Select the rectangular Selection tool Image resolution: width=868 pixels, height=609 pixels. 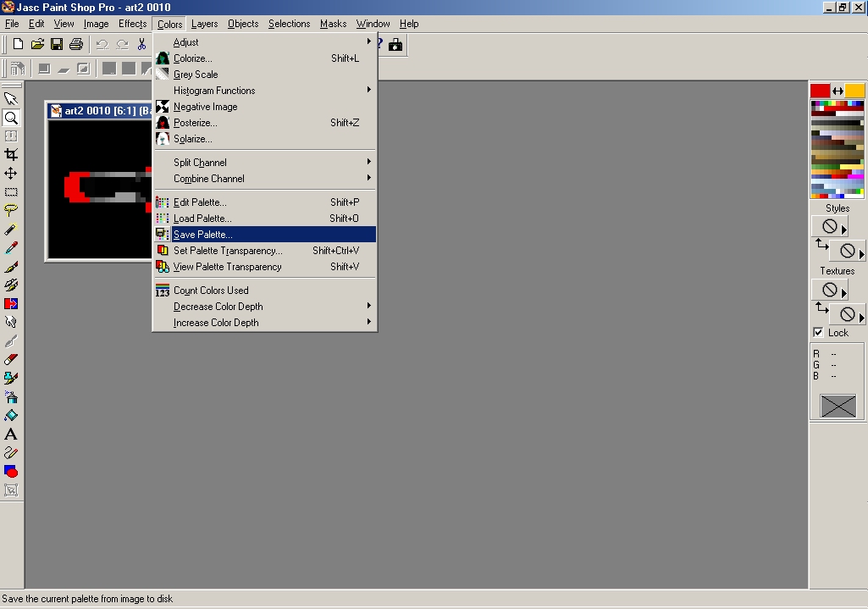[11, 192]
